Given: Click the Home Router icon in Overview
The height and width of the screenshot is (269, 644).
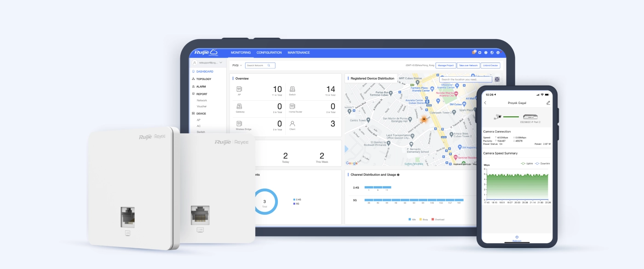Looking at the screenshot, I should [x=292, y=106].
